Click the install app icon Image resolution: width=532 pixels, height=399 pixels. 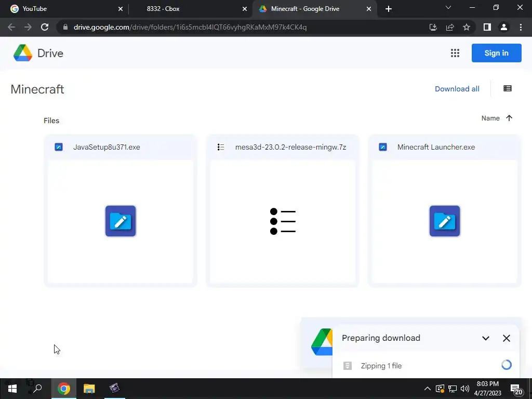click(433, 27)
